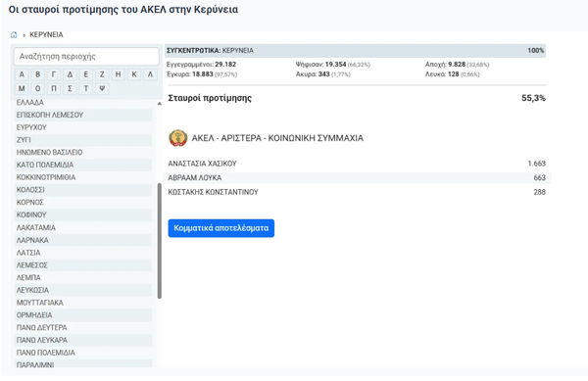The width and height of the screenshot is (588, 381).
Task: Click ΑΝΑΣΤΑΣΙΑ ΧΑΣΙΚΟΥ candidate name
Action: (x=202, y=164)
